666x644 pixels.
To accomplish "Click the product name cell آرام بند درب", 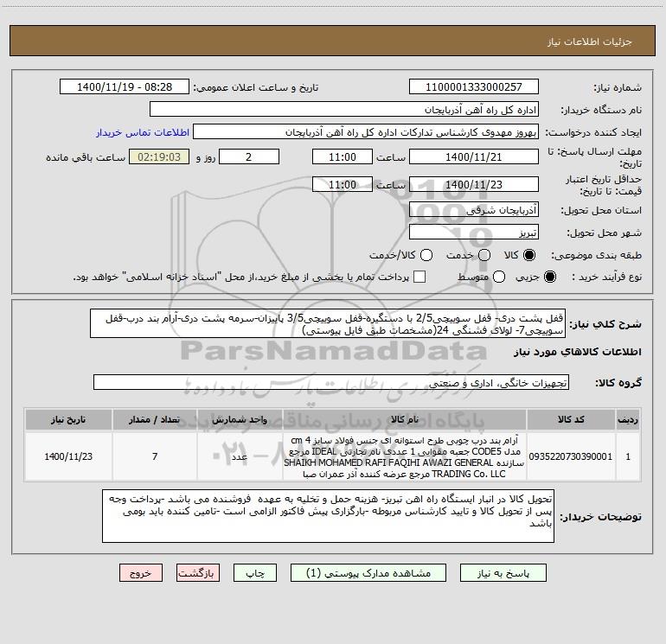I will pos(405,456).
